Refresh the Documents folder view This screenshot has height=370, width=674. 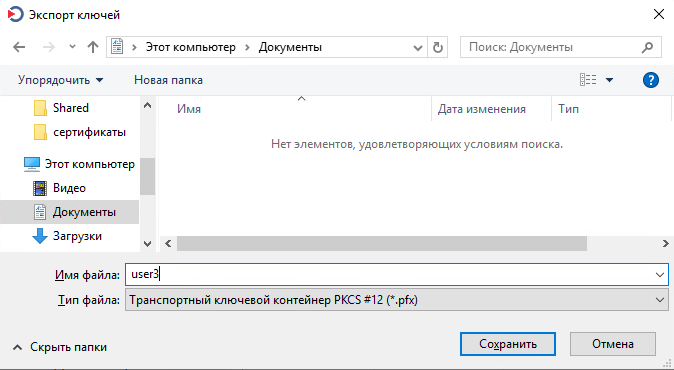coord(438,47)
